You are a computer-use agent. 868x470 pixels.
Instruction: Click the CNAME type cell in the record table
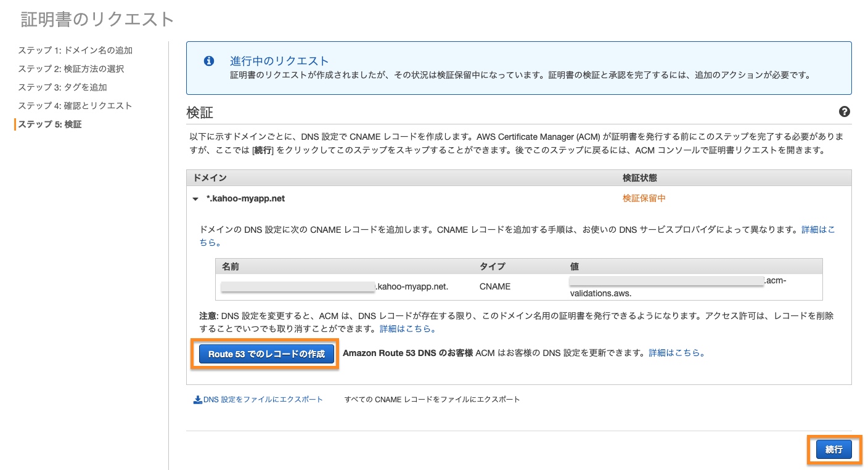(x=494, y=286)
